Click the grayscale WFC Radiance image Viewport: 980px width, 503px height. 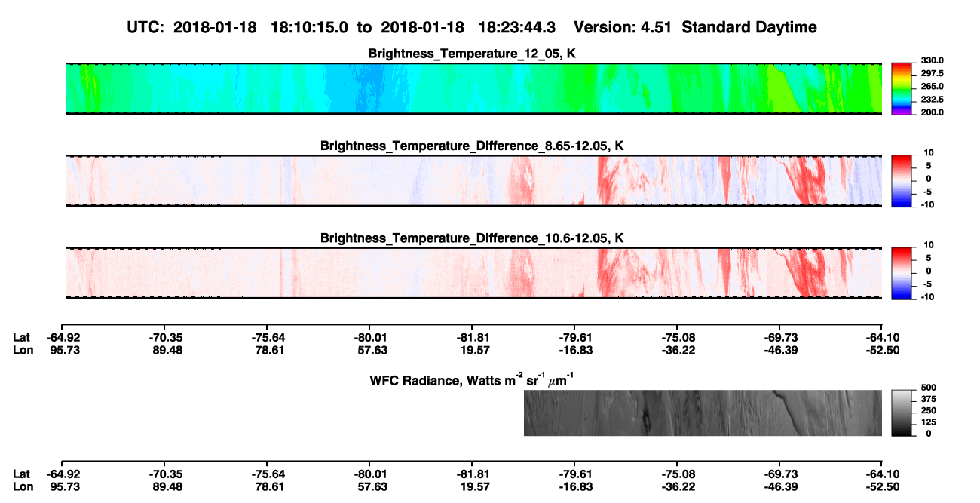pos(703,413)
